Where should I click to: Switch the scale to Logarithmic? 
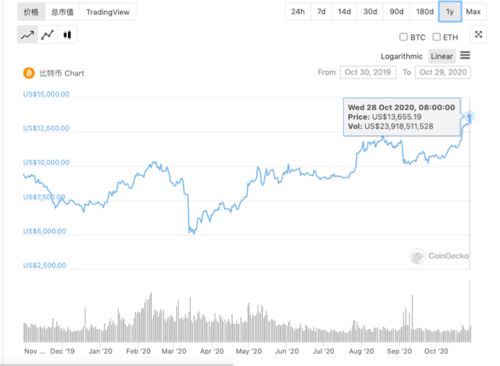pyautogui.click(x=401, y=56)
